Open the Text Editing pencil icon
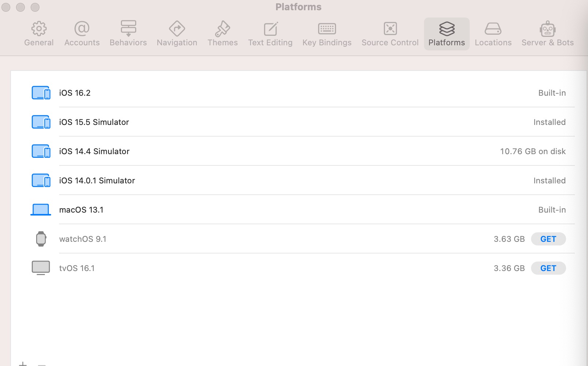This screenshot has width=588, height=366. point(271,28)
